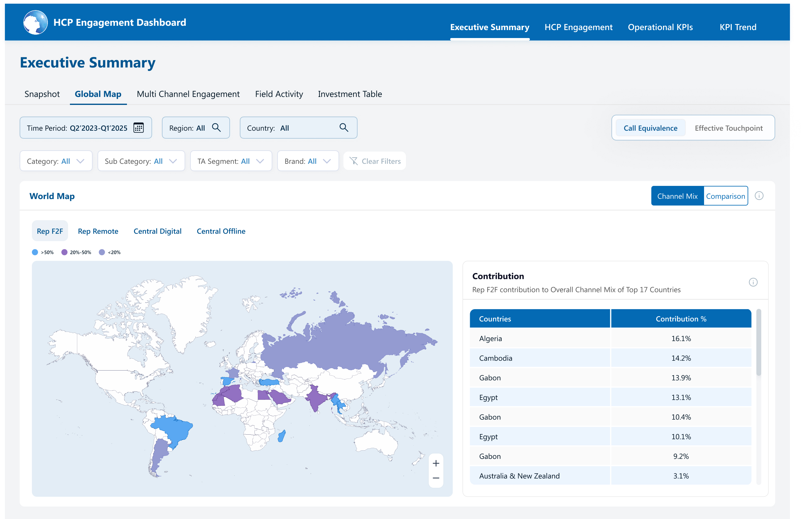Screen dimensions: 812x519
Task: Open the Time Period calendar icon
Action: 139,128
